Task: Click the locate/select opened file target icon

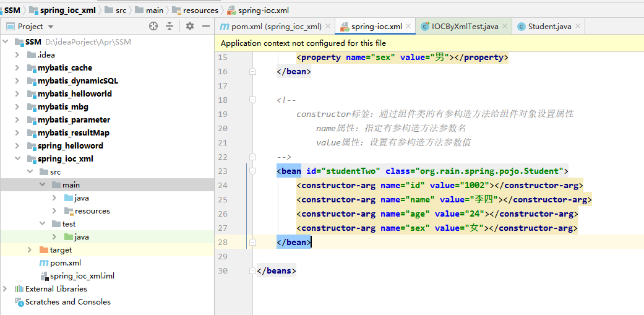Action: pyautogui.click(x=153, y=26)
